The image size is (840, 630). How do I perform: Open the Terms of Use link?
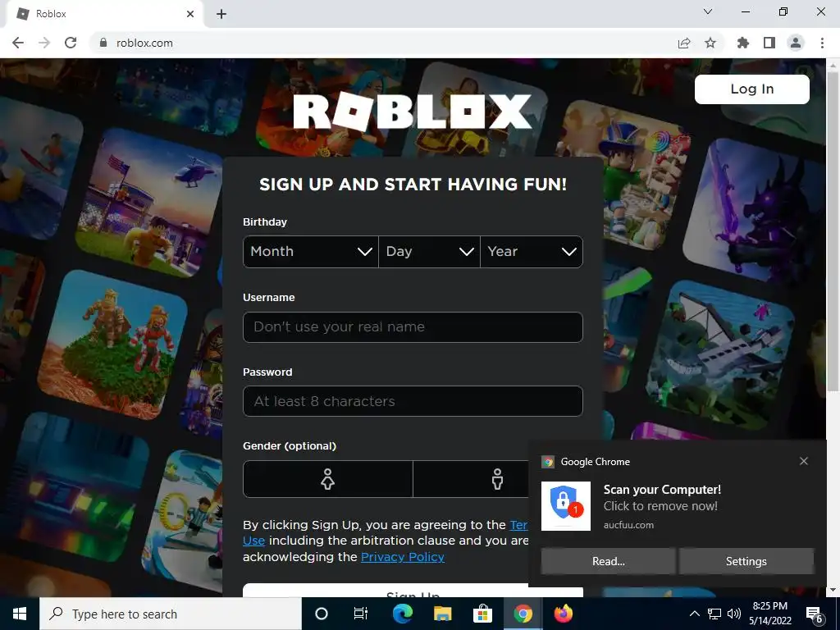tap(518, 525)
